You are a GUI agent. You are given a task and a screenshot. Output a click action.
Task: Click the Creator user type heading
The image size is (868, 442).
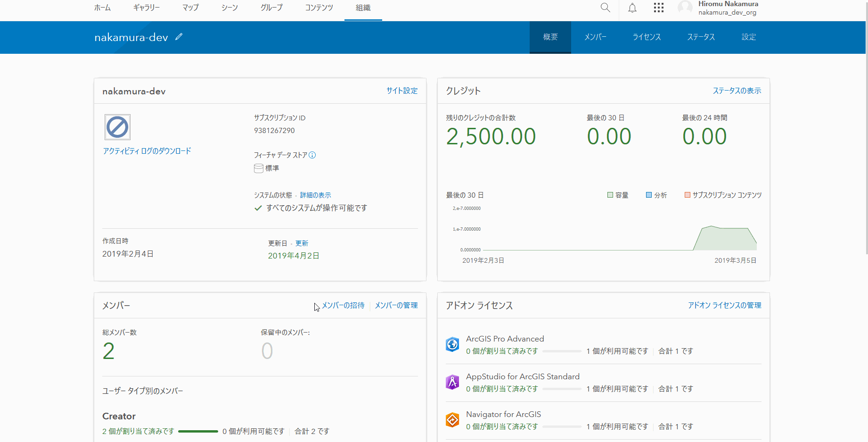coord(119,416)
